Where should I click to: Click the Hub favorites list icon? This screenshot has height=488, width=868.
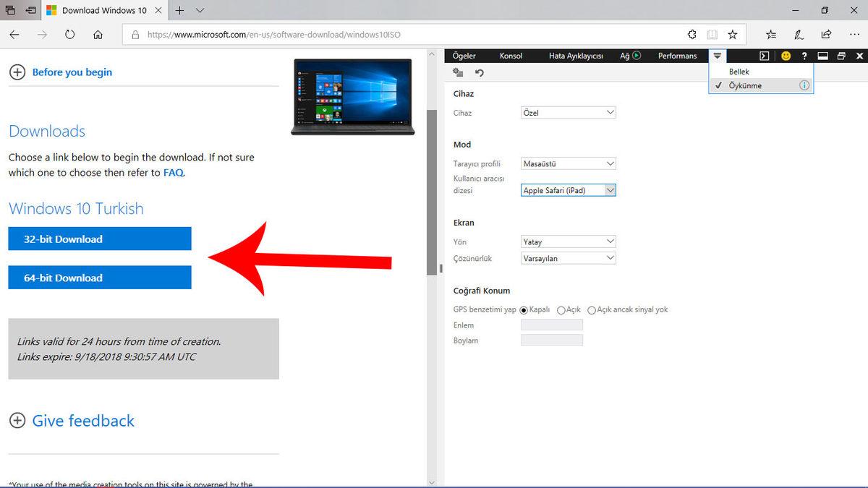771,34
